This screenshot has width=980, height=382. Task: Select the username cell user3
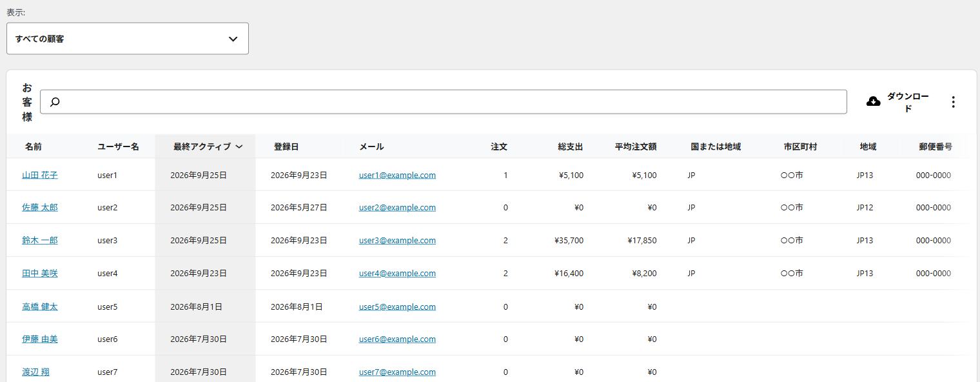107,240
